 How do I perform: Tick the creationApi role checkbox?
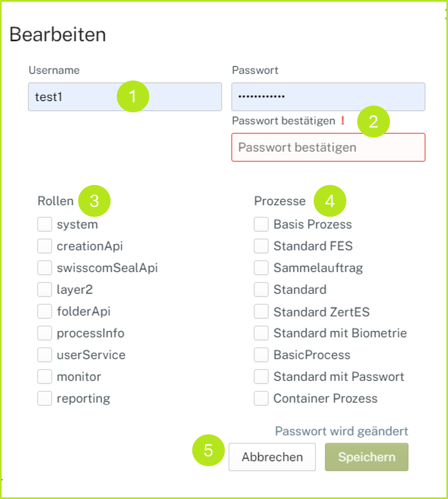(44, 246)
